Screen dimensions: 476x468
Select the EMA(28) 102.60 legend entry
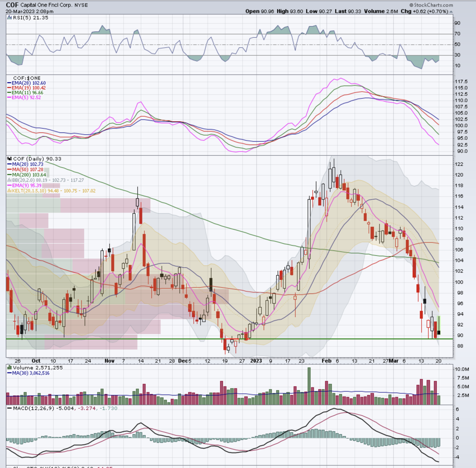tap(27, 83)
